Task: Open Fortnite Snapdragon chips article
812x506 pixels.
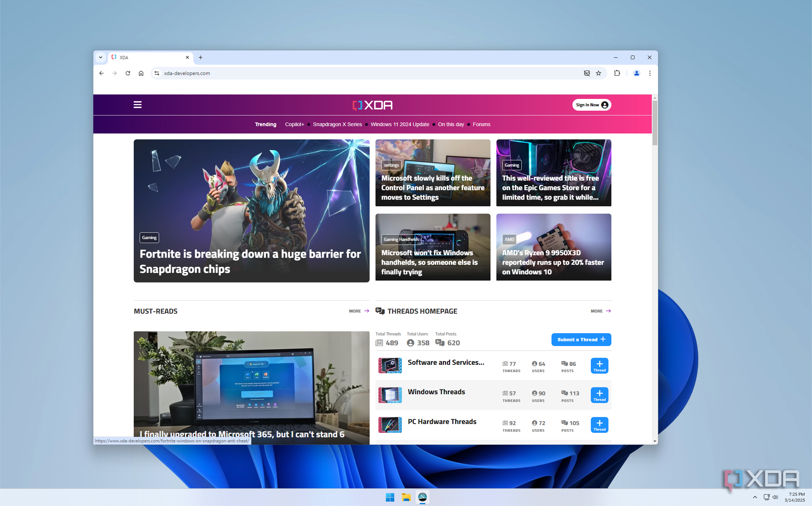Action: click(252, 211)
